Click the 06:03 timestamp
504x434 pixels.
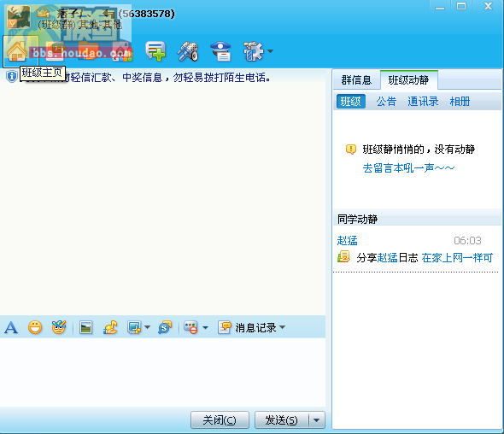point(467,240)
